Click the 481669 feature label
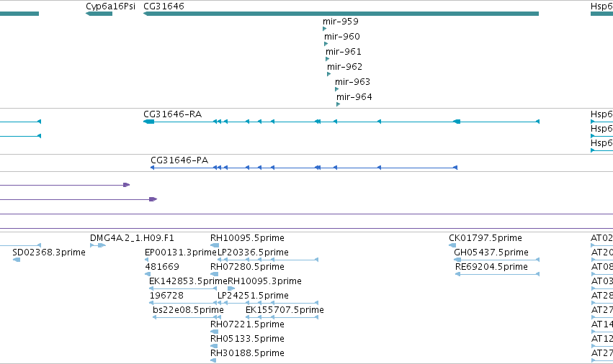613x364 pixels. [x=162, y=267]
